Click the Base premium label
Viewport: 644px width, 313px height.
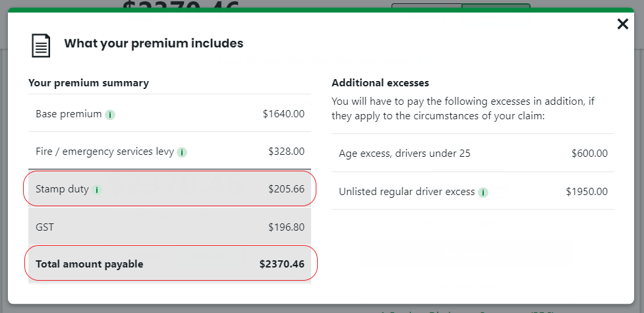tap(69, 114)
